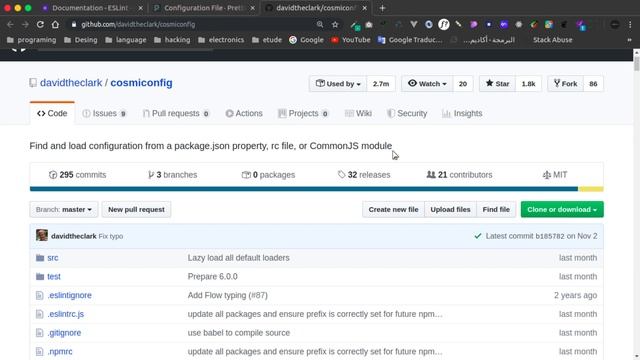Click the 'Fix typo' commit message
The image size is (640, 360).
[111, 236]
